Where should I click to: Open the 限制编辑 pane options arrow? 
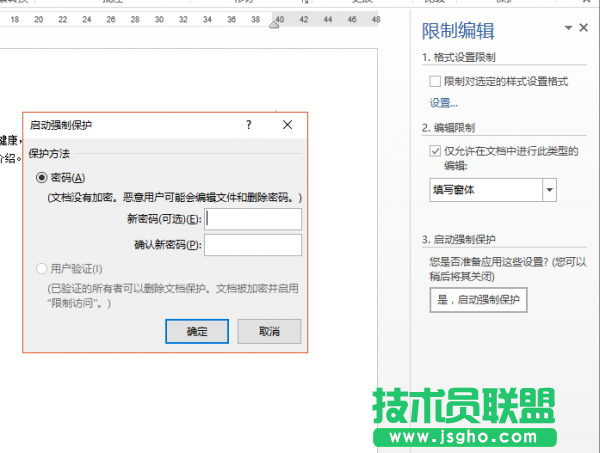coord(569,28)
